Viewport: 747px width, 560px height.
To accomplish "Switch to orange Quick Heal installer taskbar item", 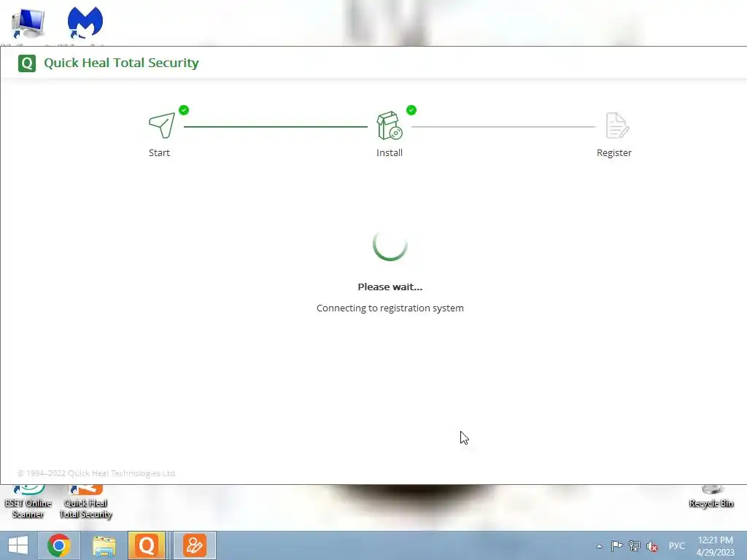I will (x=194, y=545).
